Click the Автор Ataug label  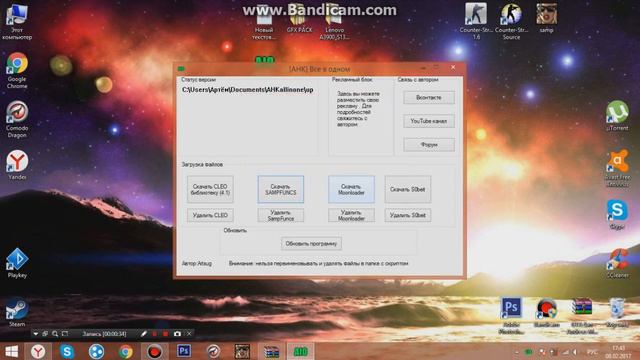click(x=197, y=264)
